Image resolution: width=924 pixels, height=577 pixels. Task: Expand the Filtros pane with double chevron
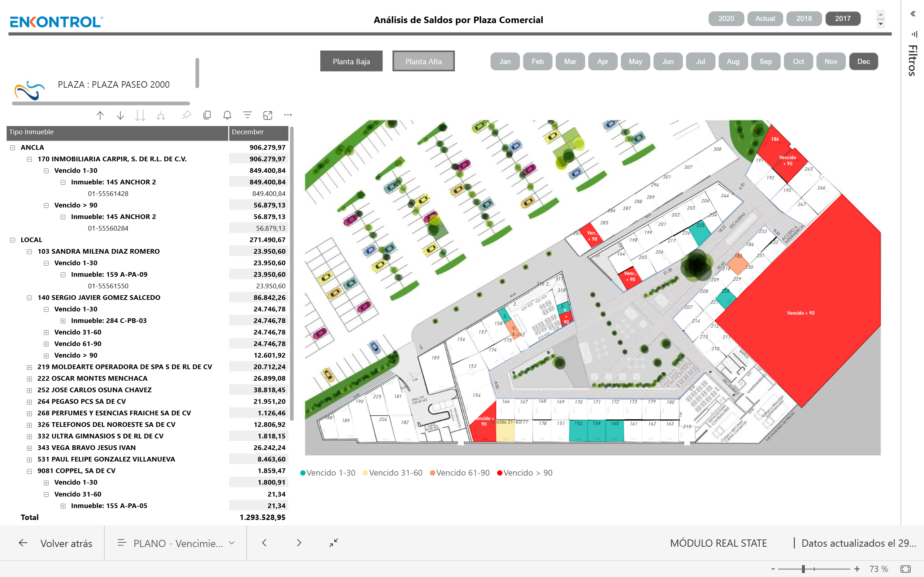tap(912, 14)
